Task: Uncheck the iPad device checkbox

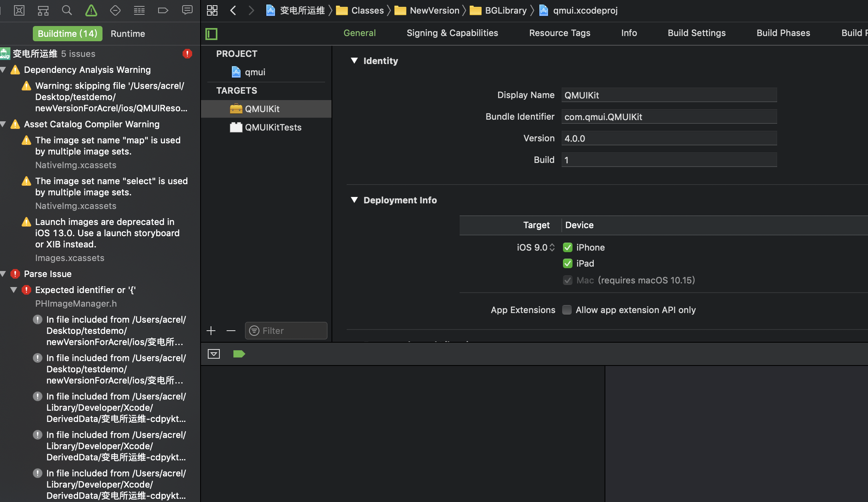Action: pos(567,263)
